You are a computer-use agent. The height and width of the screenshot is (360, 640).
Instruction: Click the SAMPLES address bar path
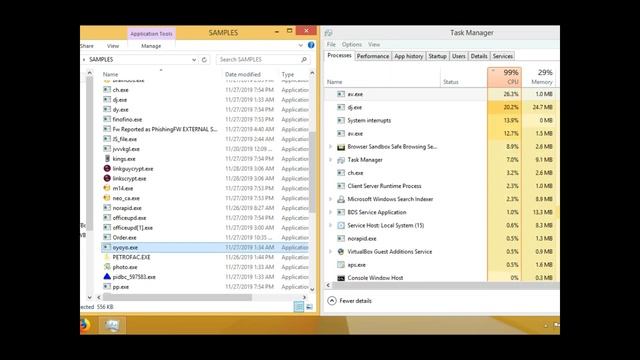coord(101,60)
